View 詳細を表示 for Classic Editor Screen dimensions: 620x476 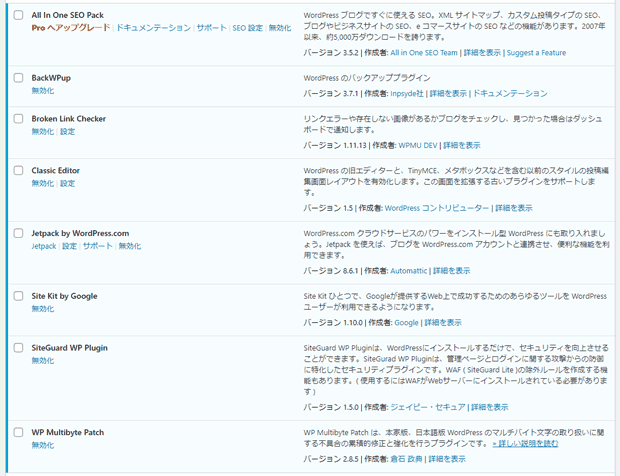click(514, 208)
